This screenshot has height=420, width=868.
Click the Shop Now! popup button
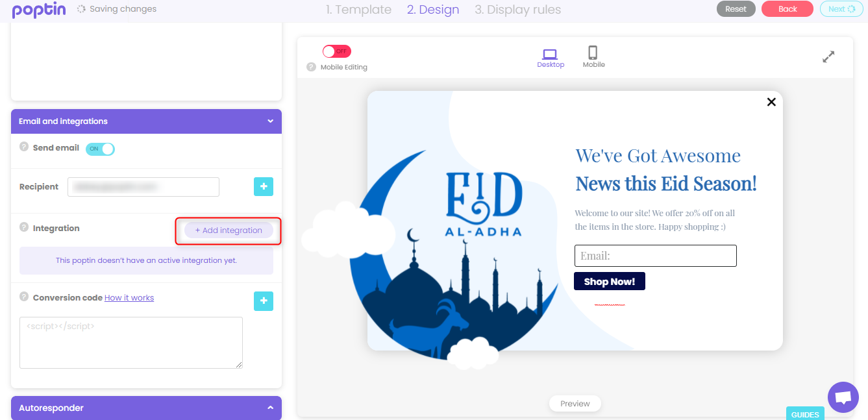pyautogui.click(x=610, y=281)
